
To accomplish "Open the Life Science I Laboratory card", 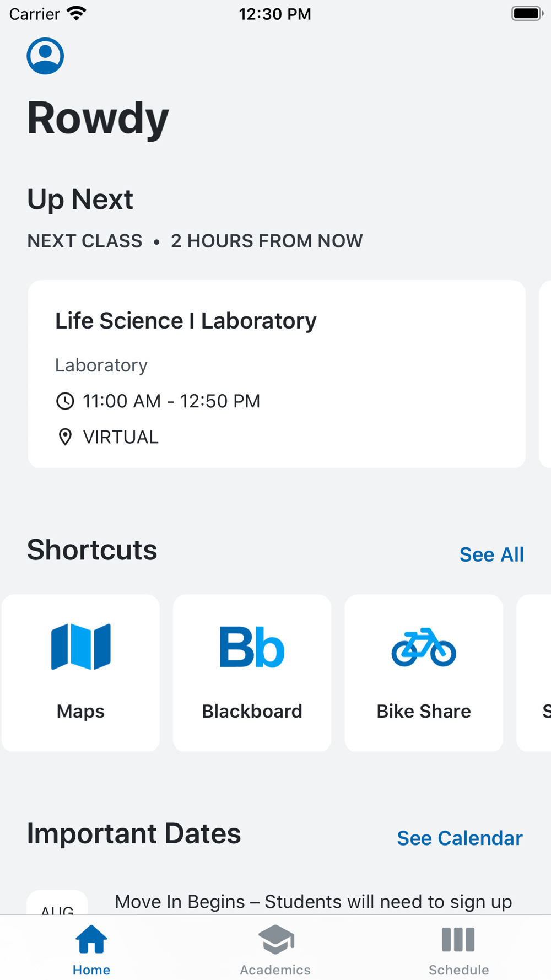I will (277, 374).
